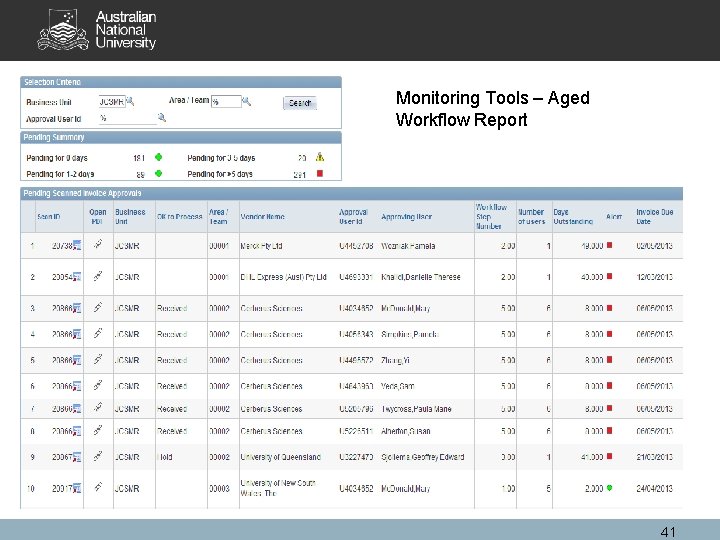Click the Area / Team lookup magnifier icon
The image size is (720, 540).
pyautogui.click(x=247, y=101)
